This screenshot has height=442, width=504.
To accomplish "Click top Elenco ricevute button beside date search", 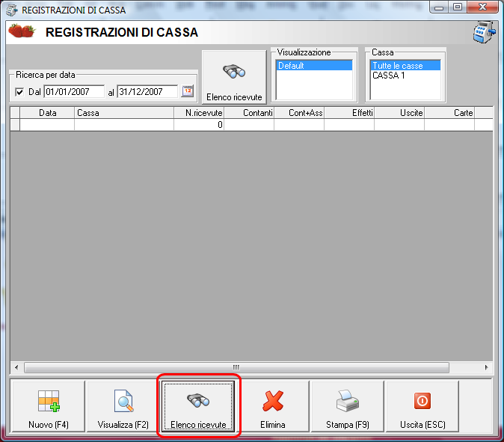I will click(234, 77).
